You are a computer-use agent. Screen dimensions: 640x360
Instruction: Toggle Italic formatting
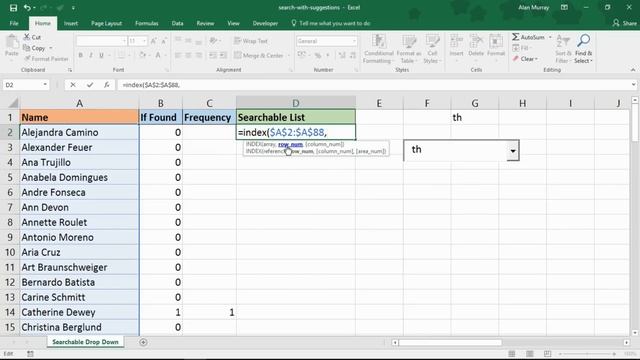tap(91, 55)
